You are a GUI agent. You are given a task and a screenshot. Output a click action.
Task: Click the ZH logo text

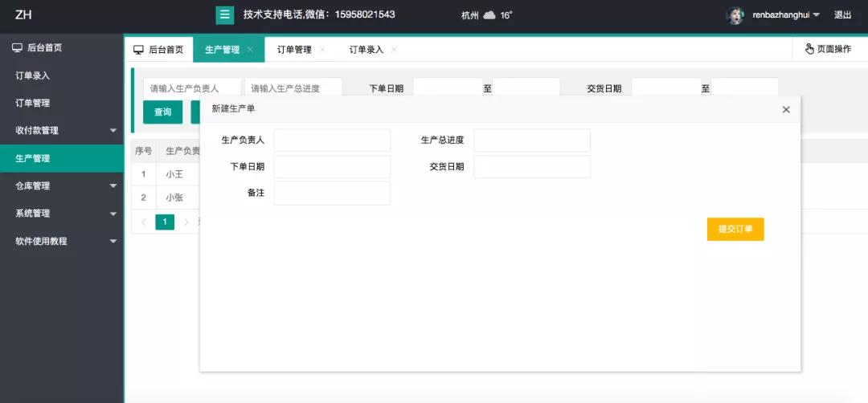(23, 15)
